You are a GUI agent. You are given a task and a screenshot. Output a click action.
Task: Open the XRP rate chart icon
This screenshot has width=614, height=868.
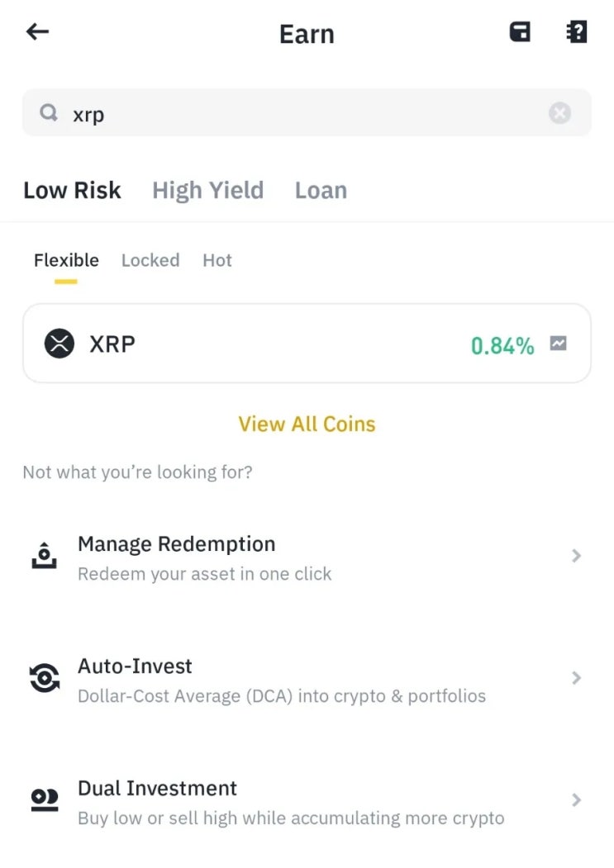tap(559, 343)
